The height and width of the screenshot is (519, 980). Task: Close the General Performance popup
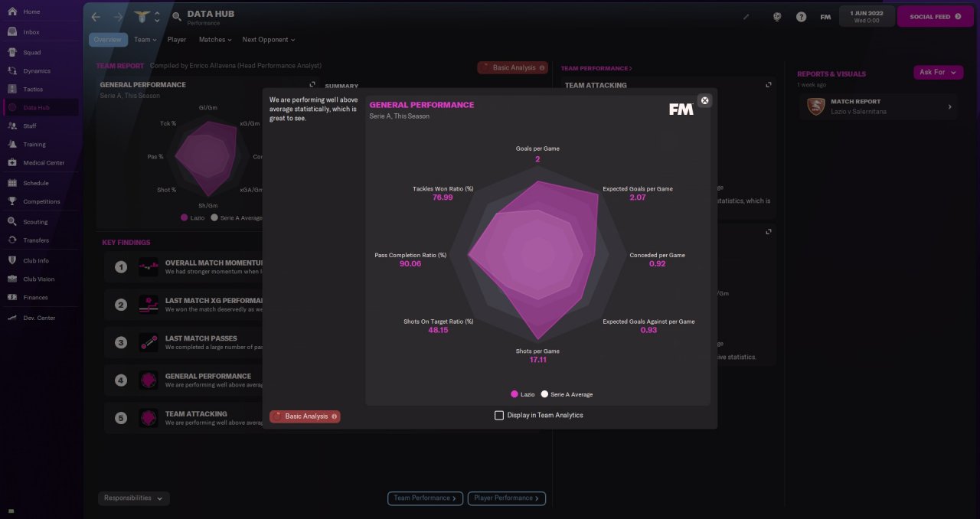704,100
